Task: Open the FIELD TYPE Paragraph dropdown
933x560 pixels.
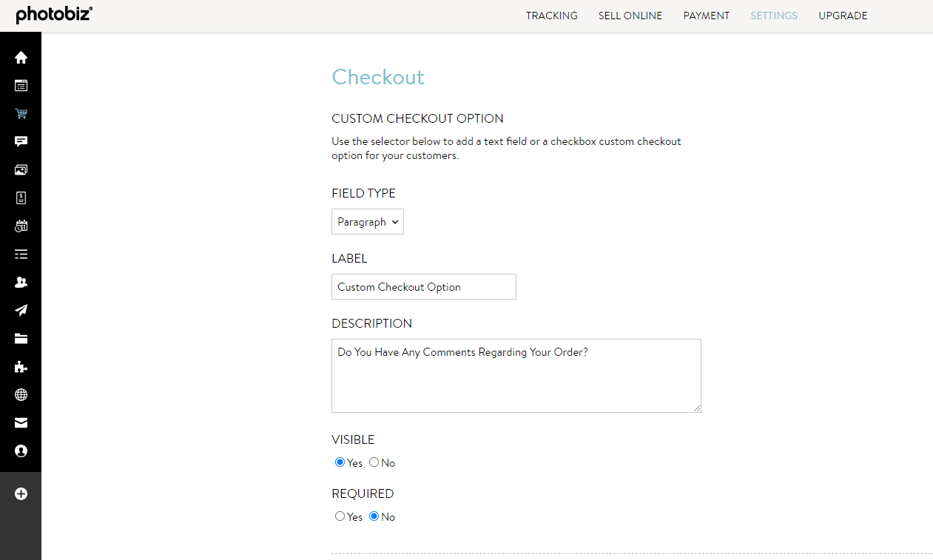Action: point(367,221)
